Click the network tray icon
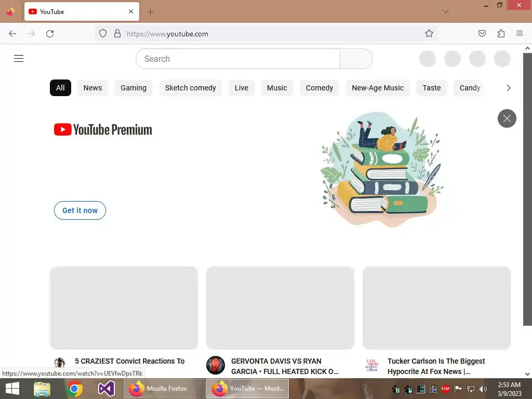The height and width of the screenshot is (399, 532). click(x=471, y=389)
